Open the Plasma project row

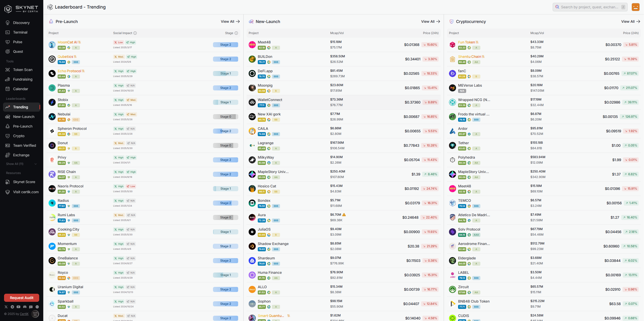click(x=143, y=88)
